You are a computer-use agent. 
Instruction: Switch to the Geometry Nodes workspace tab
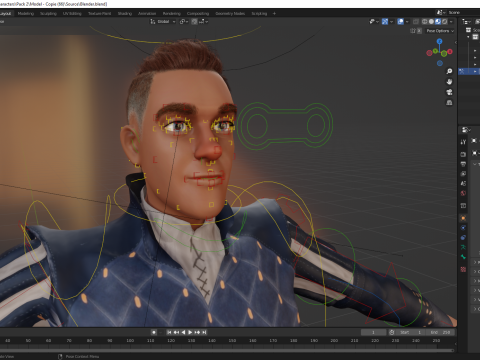[230, 13]
